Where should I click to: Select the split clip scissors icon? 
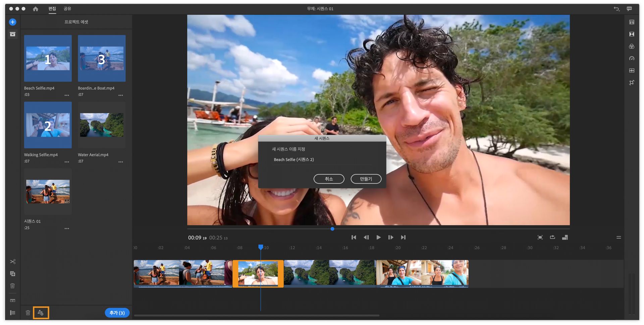(x=12, y=262)
